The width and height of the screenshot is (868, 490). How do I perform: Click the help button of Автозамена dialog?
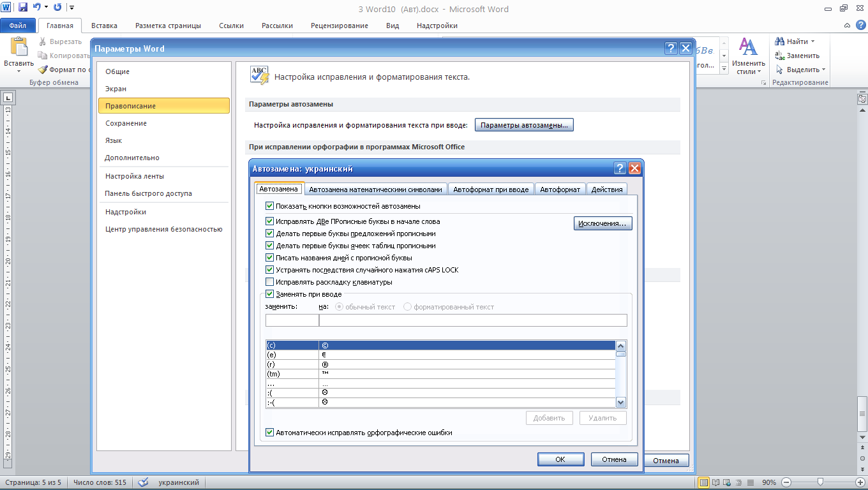[x=620, y=168]
